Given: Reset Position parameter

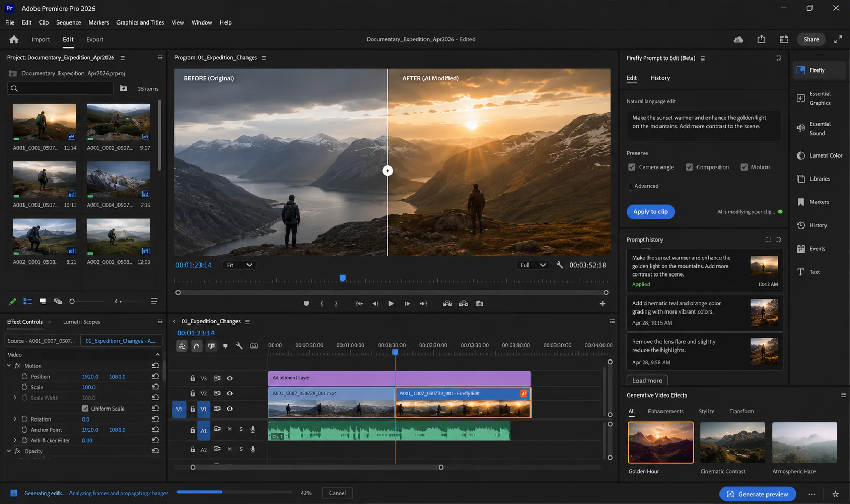Looking at the screenshot, I should click(x=155, y=376).
